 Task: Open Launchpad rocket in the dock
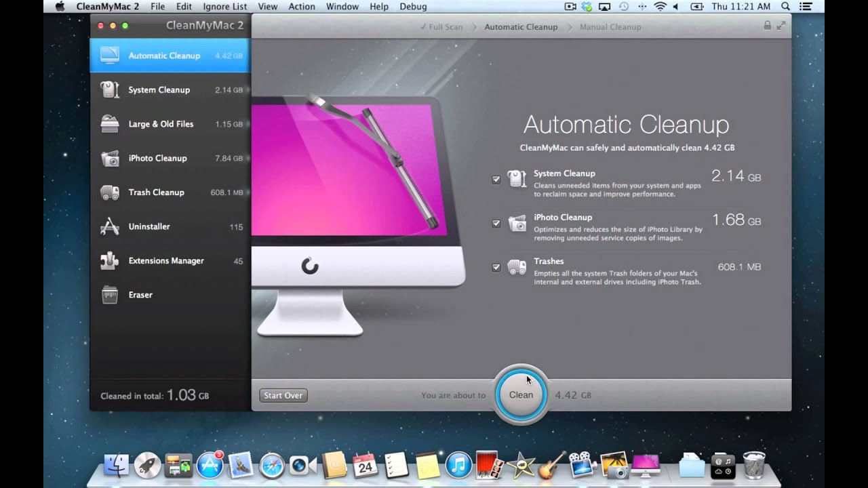147,465
